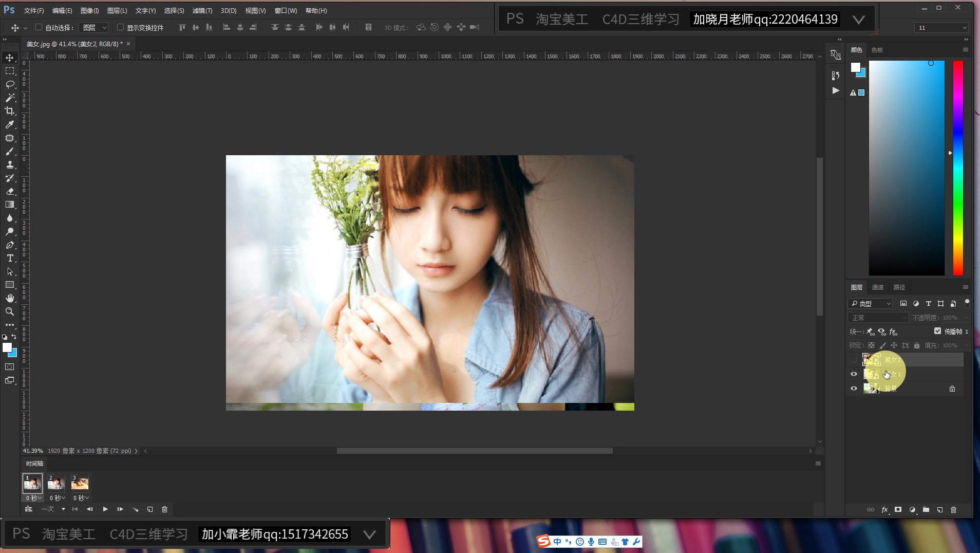Select the previous animation frame
980x553 pixels.
[x=90, y=509]
